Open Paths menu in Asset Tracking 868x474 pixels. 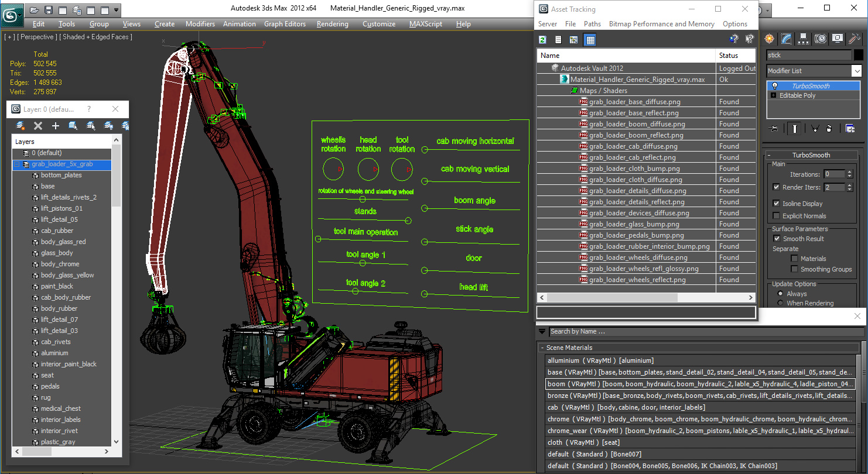pos(592,24)
